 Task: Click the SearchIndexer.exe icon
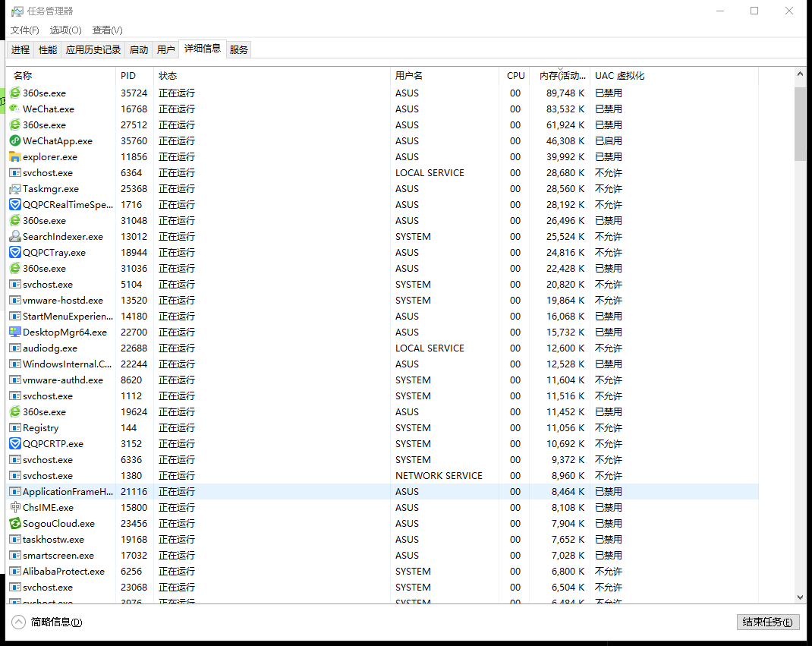(x=15, y=237)
